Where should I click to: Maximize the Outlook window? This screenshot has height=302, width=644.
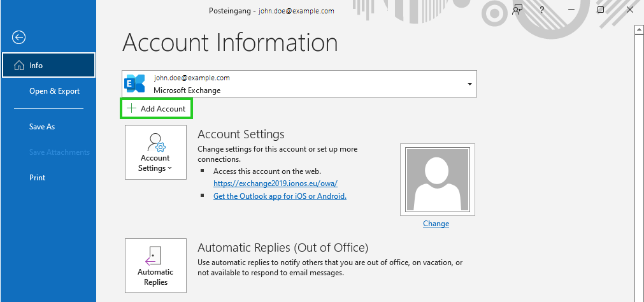click(x=601, y=10)
